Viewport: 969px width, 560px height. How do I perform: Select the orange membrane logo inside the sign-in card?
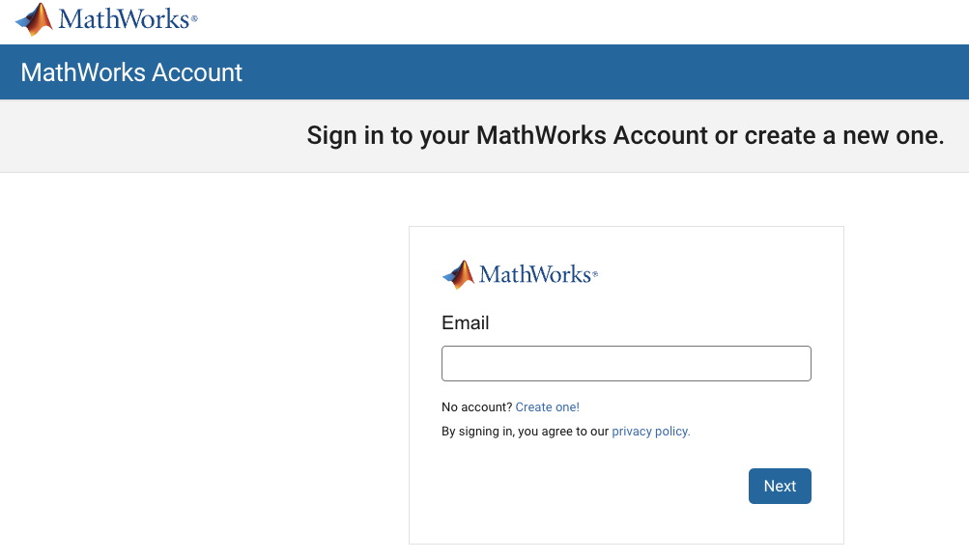tap(458, 274)
